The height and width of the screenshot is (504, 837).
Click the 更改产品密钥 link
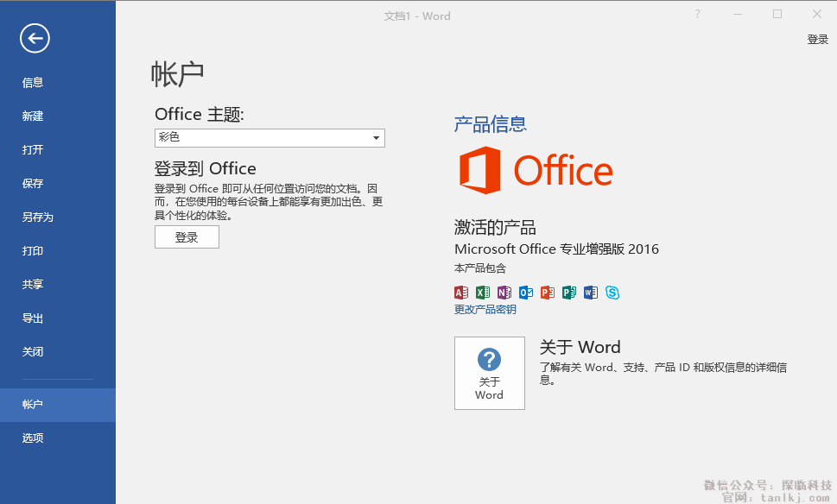point(485,310)
